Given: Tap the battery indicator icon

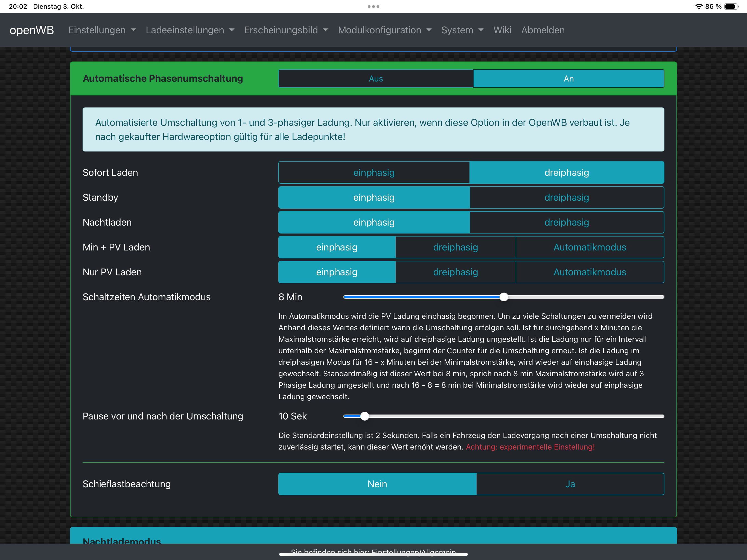Looking at the screenshot, I should click(731, 6).
